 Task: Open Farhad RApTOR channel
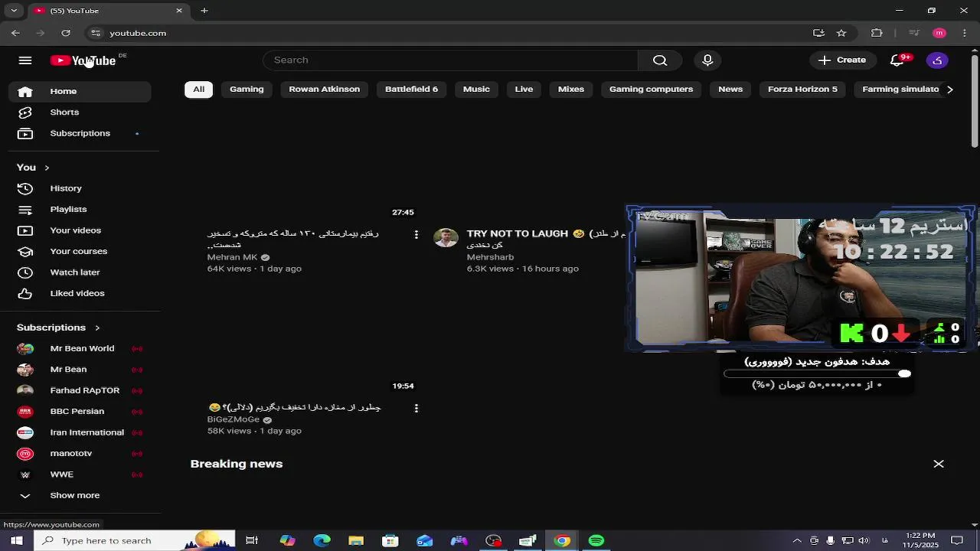[x=80, y=390]
